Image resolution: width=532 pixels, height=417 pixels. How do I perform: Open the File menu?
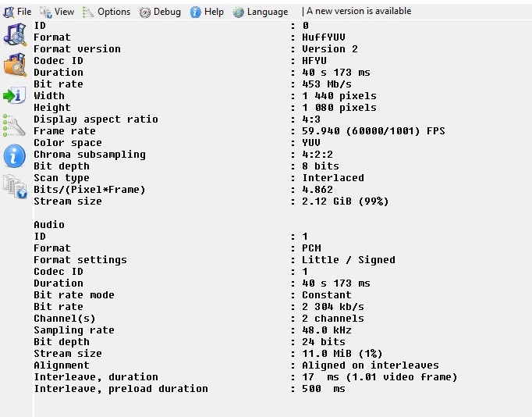[17, 12]
